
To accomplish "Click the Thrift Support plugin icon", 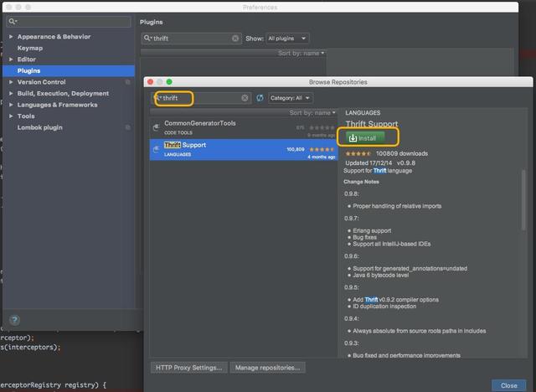I will click(157, 149).
